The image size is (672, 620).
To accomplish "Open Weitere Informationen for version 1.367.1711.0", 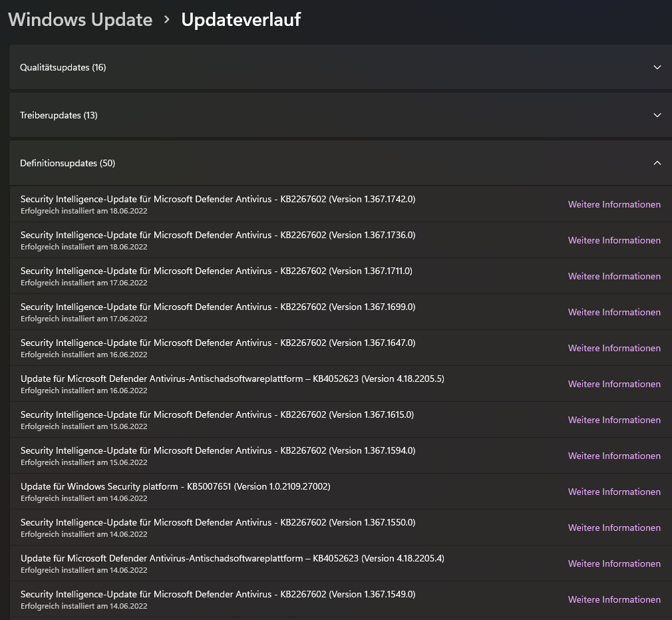I will 614,276.
